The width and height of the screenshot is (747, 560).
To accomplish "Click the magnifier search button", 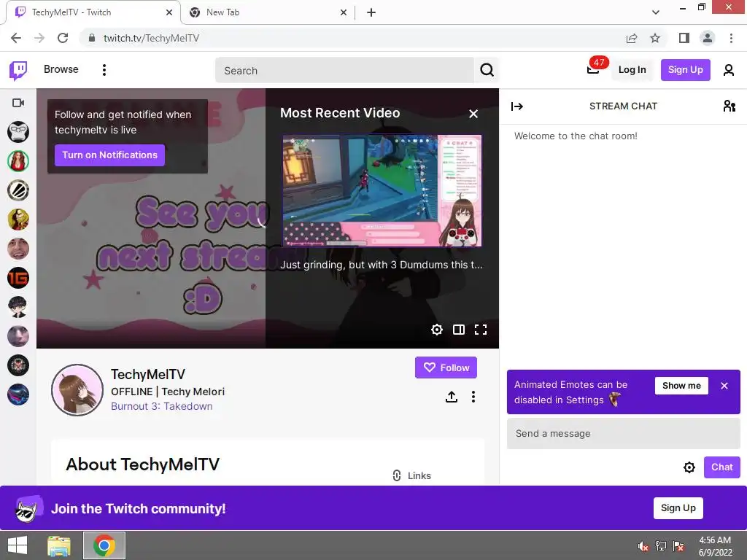I will point(487,71).
